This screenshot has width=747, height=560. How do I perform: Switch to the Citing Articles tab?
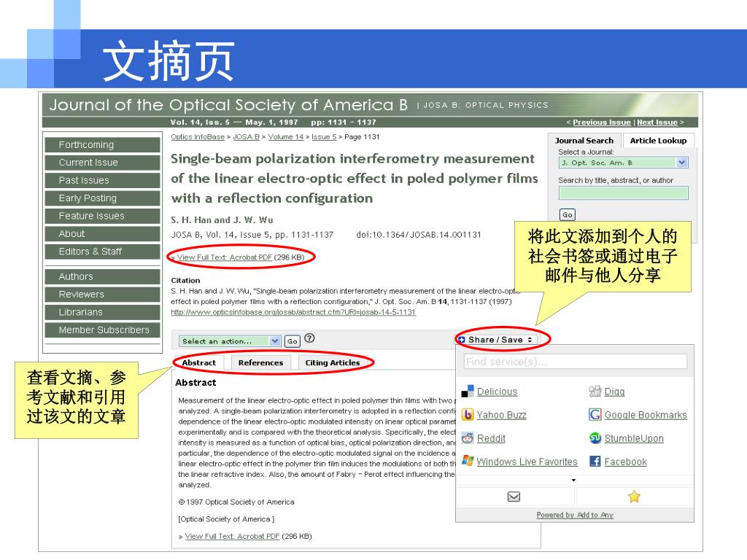point(333,363)
